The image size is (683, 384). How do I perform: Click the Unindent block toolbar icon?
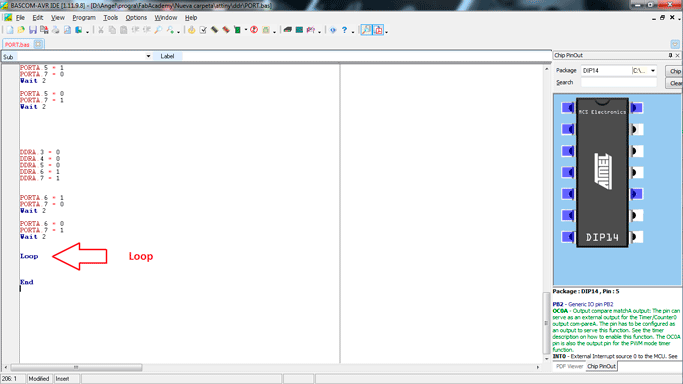pos(147,30)
